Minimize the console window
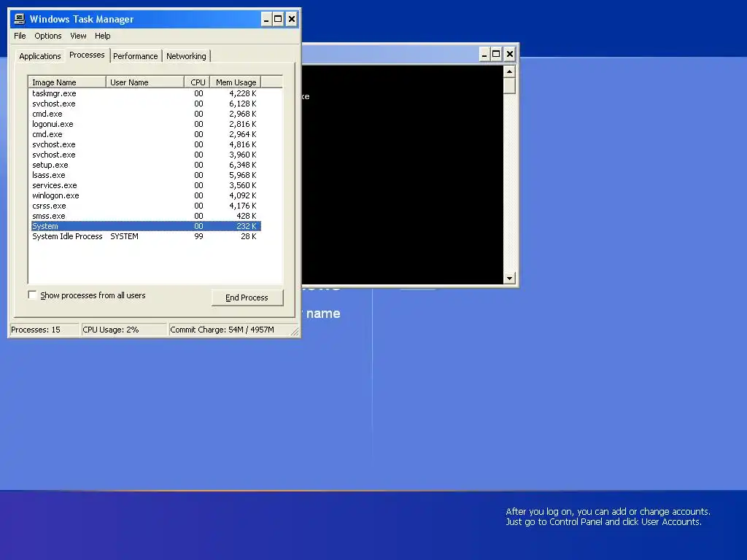747x560 pixels. point(484,54)
